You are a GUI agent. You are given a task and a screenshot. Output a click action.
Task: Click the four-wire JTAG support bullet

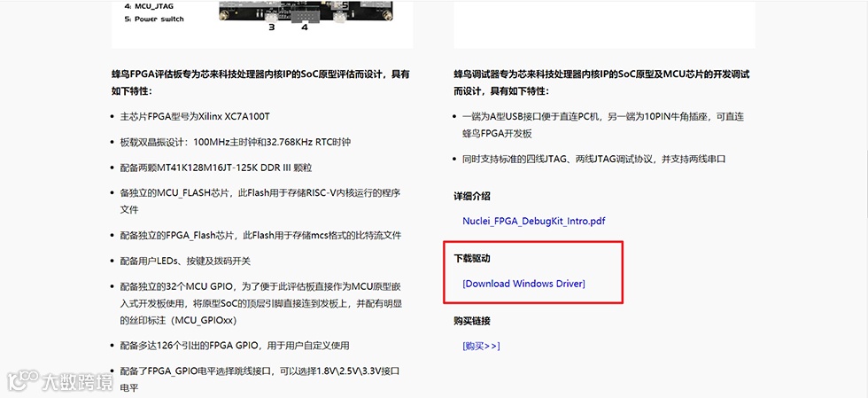pyautogui.click(x=594, y=159)
